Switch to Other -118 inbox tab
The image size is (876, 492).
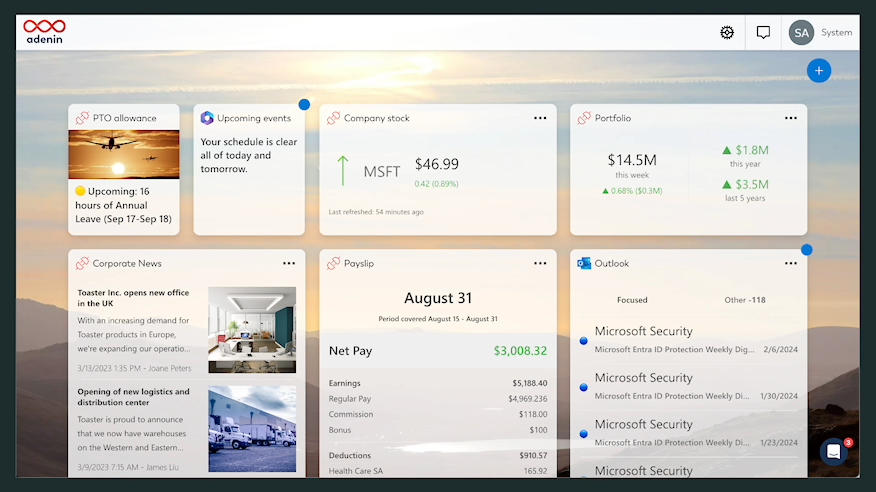tap(745, 300)
